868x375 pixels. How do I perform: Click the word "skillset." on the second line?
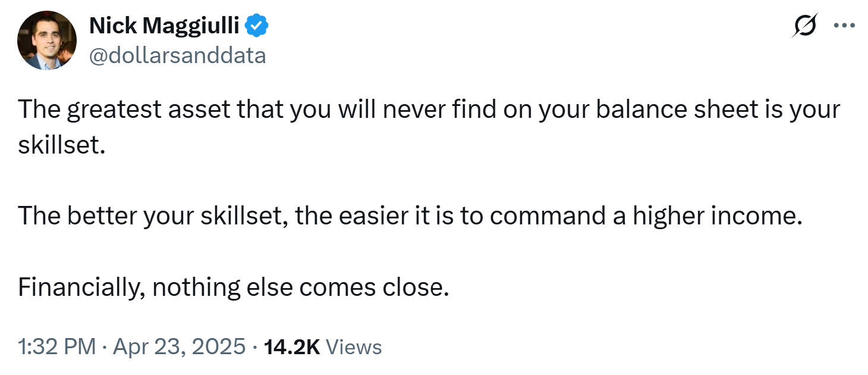click(x=61, y=146)
